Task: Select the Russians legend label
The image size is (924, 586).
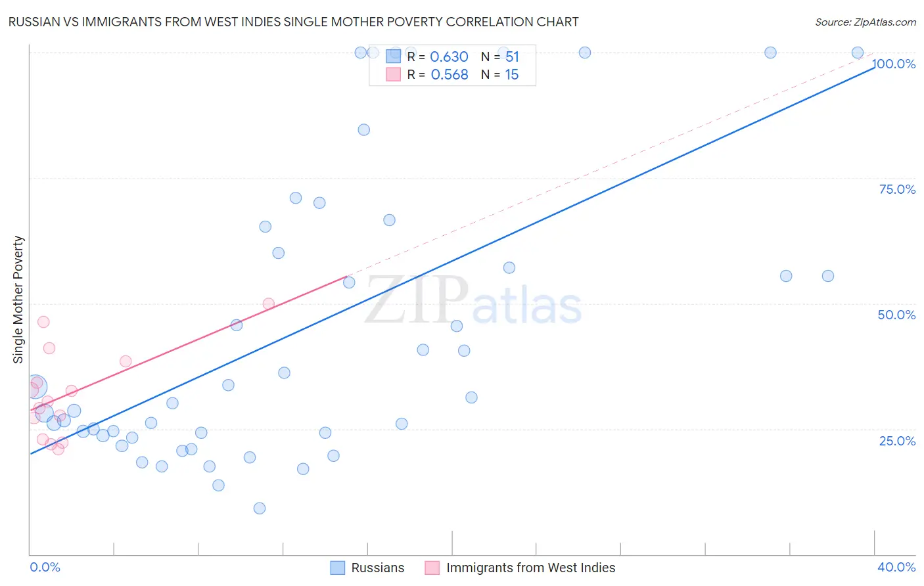Action: (x=378, y=568)
